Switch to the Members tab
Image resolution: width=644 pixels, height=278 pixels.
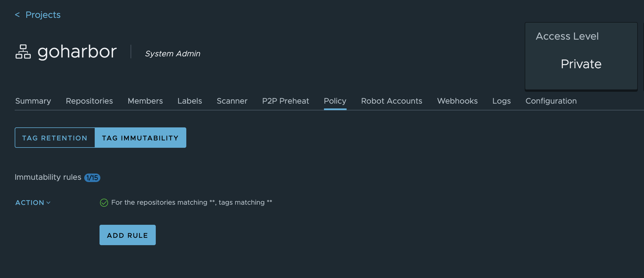coord(145,101)
